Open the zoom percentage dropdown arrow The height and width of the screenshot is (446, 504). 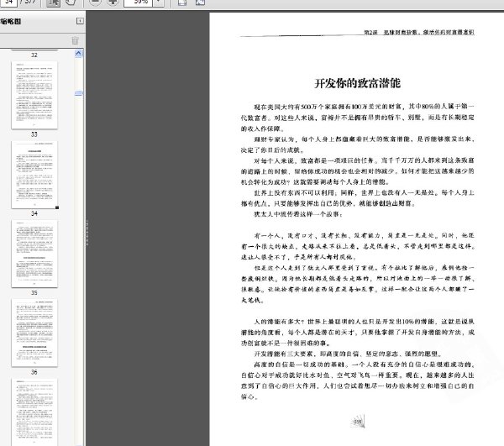(x=159, y=3)
